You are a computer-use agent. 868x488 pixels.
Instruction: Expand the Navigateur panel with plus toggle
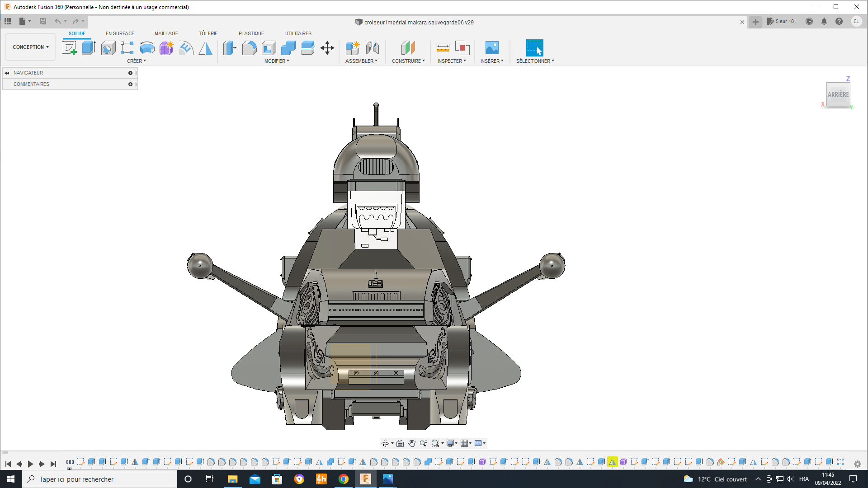coord(130,73)
